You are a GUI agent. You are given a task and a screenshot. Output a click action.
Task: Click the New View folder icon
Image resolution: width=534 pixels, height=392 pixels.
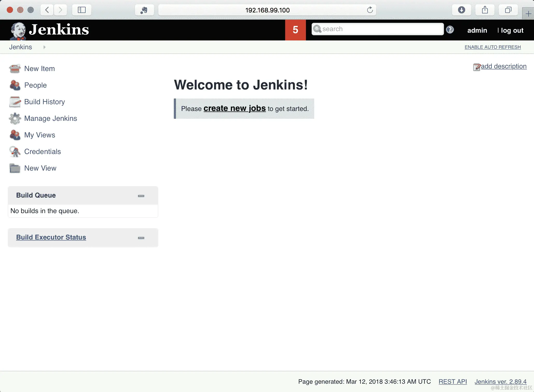click(x=15, y=168)
